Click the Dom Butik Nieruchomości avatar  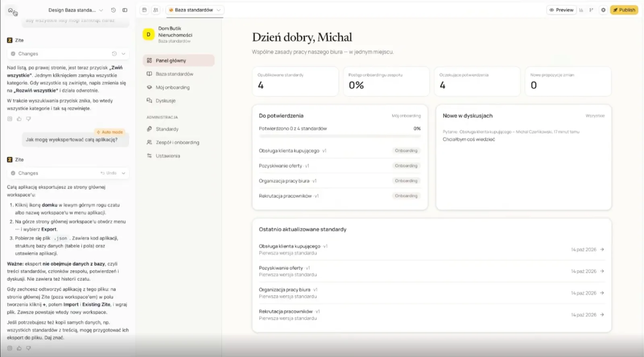149,35
